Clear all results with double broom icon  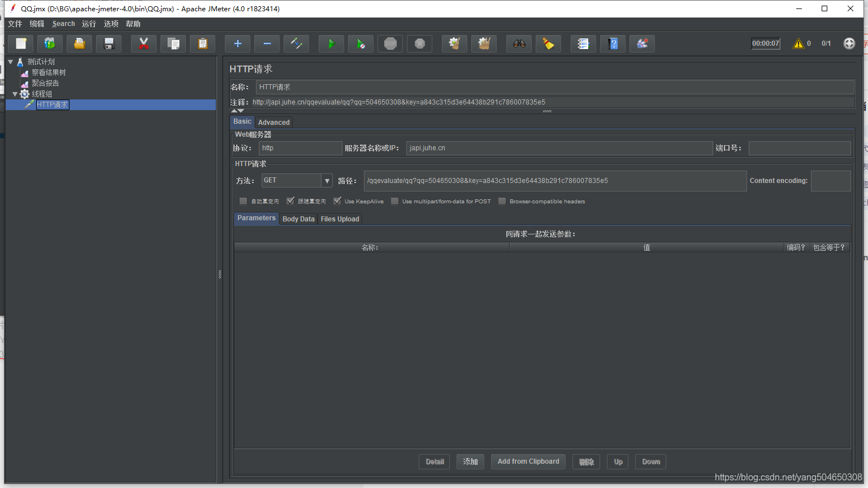(x=484, y=43)
